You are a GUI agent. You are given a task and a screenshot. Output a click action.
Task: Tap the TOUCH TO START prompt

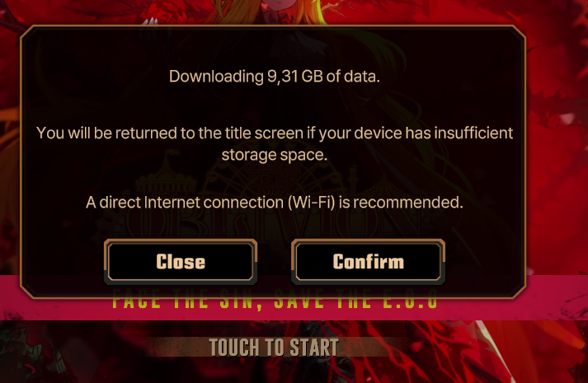(274, 348)
